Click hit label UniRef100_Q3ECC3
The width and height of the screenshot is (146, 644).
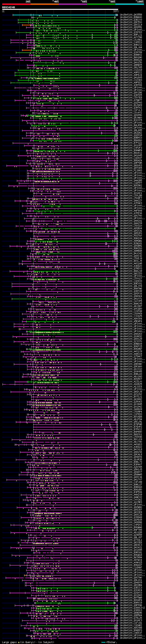[131, 588]
